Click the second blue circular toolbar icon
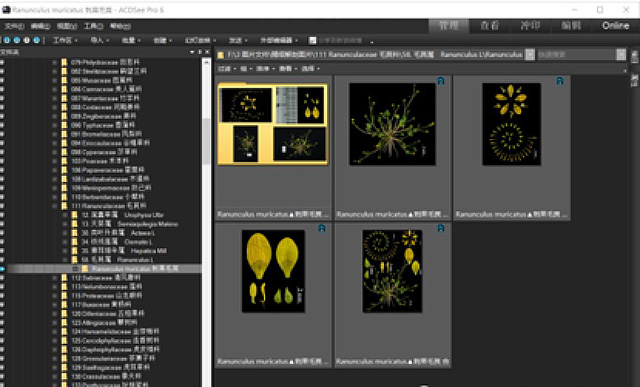 (17, 40)
